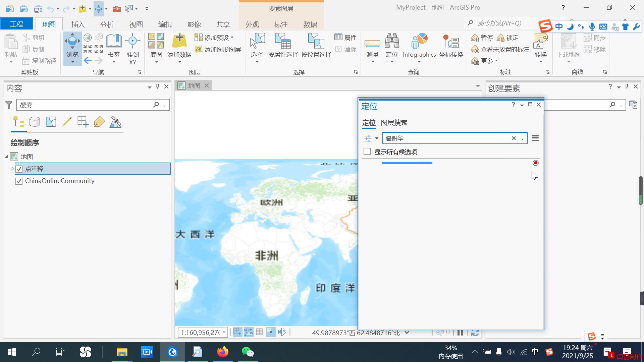Image resolution: width=644 pixels, height=362 pixels.
Task: Hide the ChinaOnlineCommunity layer
Action: (19, 181)
